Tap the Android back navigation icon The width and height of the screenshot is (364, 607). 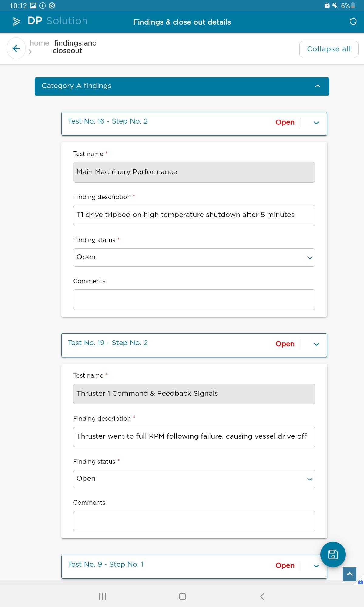(x=262, y=596)
